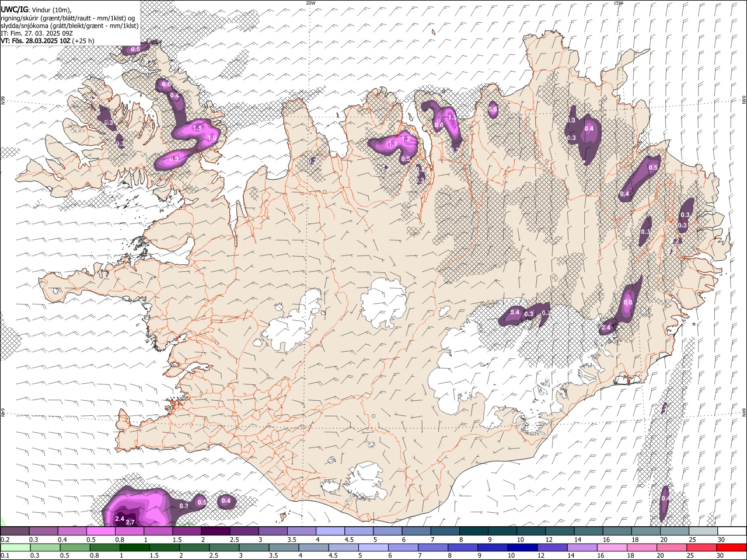Click the '15W' longitude label
The height and width of the screenshot is (560, 747).
click(618, 3)
